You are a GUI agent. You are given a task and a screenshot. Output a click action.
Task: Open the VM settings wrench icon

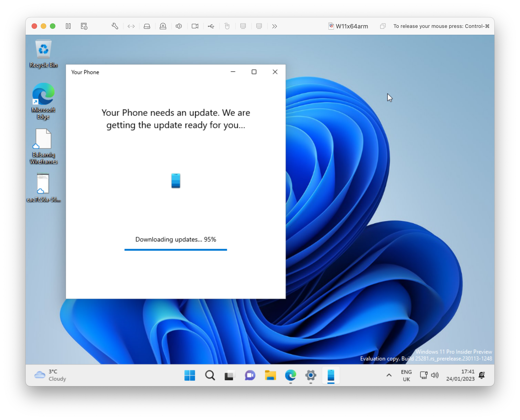[115, 26]
